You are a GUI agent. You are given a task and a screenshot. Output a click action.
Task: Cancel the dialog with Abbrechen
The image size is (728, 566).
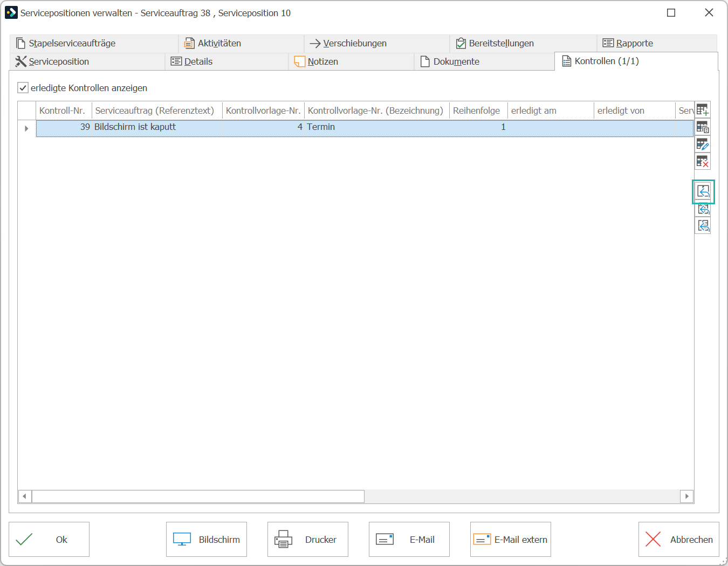click(679, 539)
